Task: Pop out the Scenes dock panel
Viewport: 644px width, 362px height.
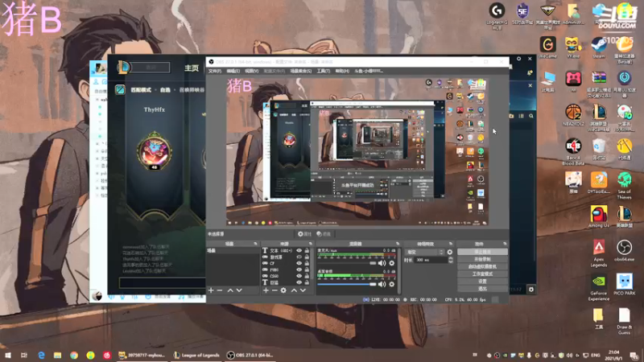Action: [255, 244]
